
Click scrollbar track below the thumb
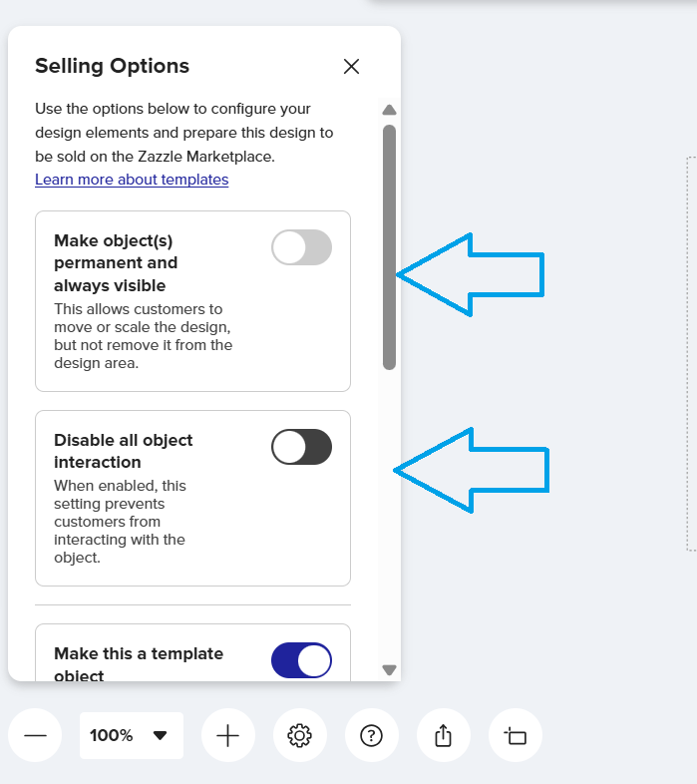(390, 519)
